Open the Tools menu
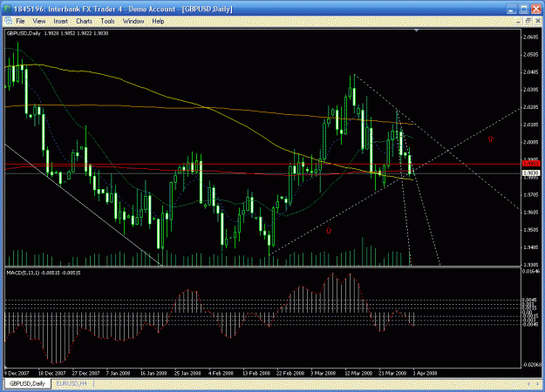Viewport: 545px width, 392px height. coord(107,21)
